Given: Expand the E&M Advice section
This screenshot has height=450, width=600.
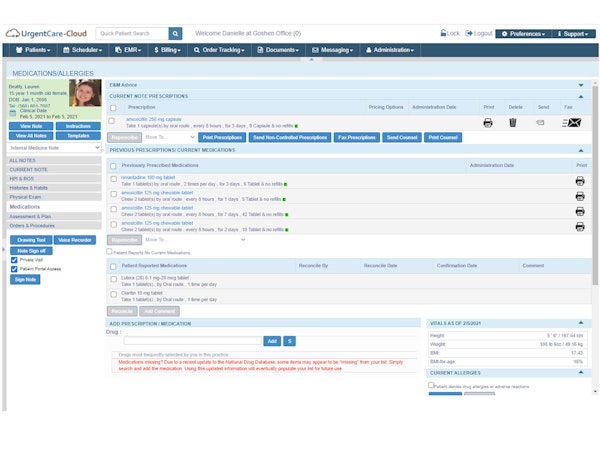Looking at the screenshot, I should (x=582, y=85).
